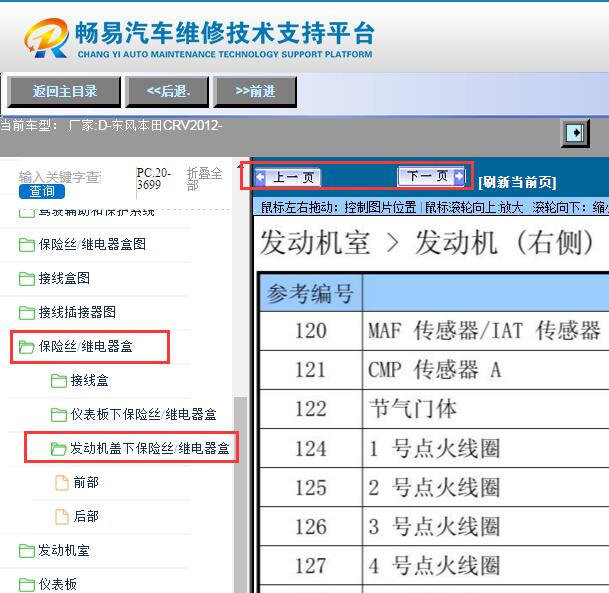
Task: Open folder icon of 接线盒 subitem
Action: coord(59,381)
